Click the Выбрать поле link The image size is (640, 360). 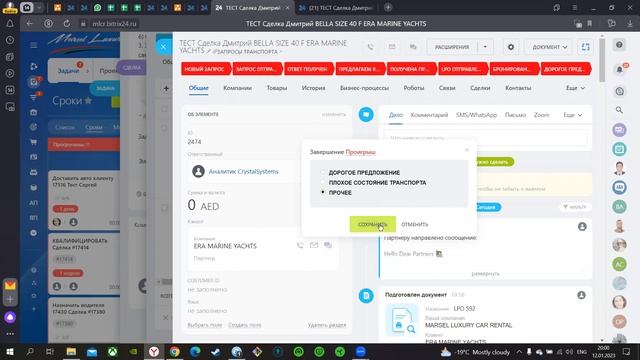pos(204,325)
